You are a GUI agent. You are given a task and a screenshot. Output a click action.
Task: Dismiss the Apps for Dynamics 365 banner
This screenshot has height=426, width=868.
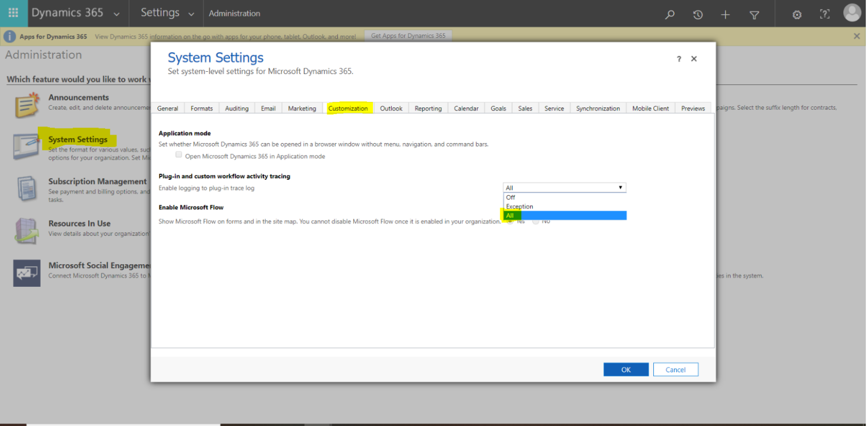tap(856, 35)
